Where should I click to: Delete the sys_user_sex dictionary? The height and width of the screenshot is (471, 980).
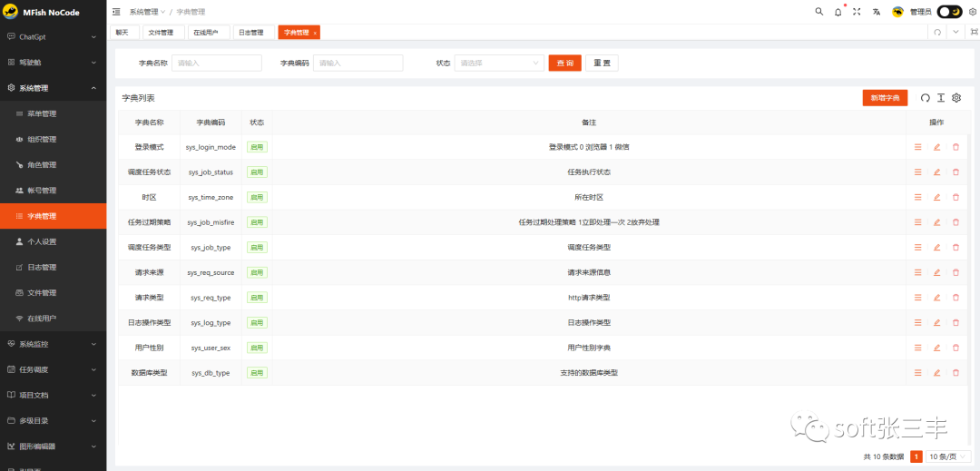955,348
